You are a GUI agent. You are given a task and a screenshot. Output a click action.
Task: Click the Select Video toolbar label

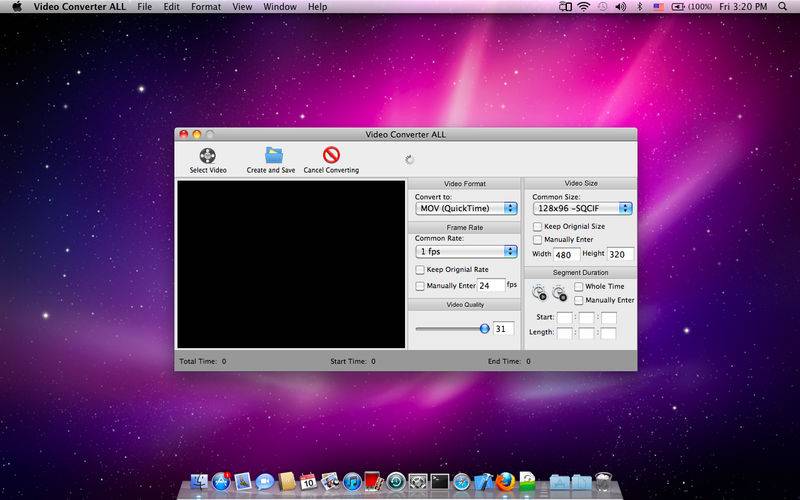(208, 170)
